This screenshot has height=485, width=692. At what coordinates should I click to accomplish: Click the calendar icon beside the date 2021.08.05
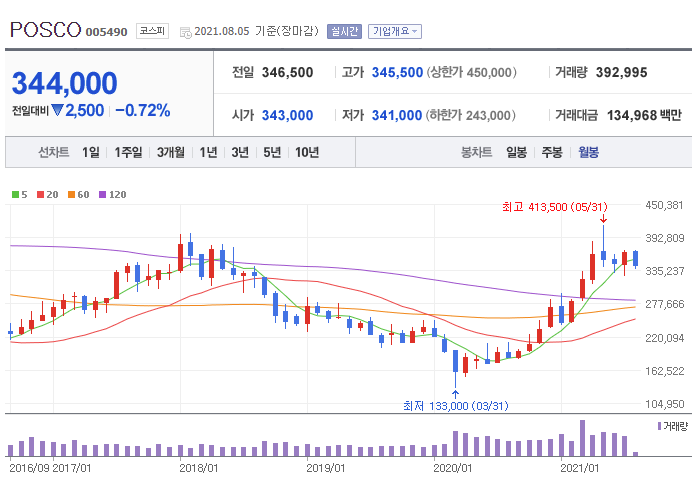click(x=186, y=32)
